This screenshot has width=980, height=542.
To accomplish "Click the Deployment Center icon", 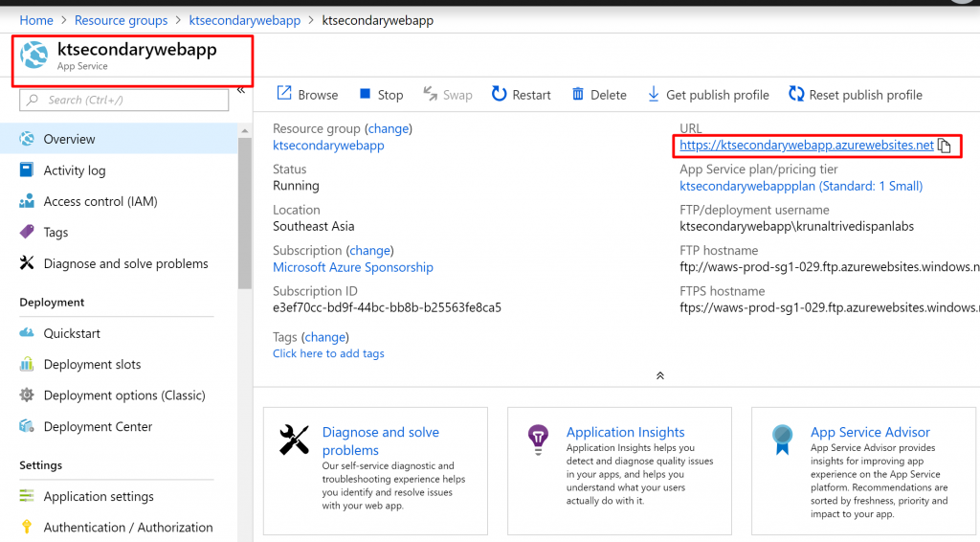I will (27, 426).
